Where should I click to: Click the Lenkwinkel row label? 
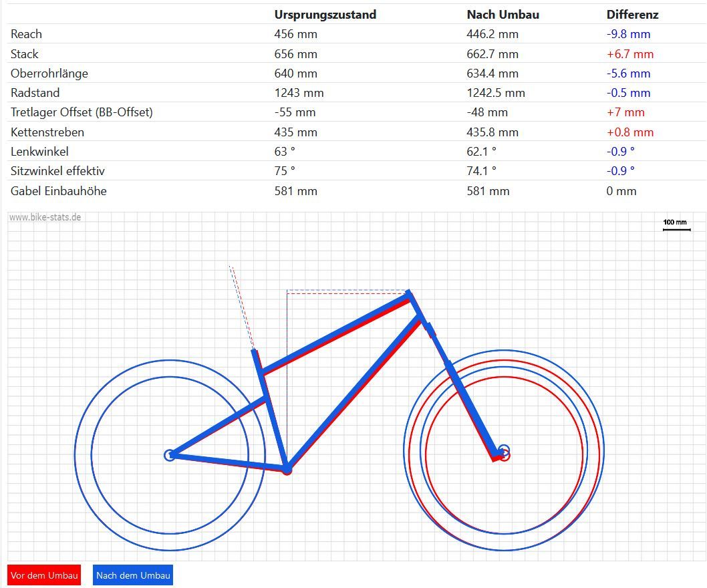(39, 152)
